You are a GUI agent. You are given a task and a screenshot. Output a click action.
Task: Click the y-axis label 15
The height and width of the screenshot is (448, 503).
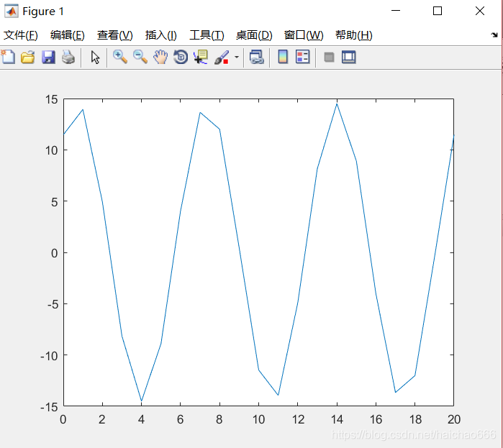coord(51,99)
